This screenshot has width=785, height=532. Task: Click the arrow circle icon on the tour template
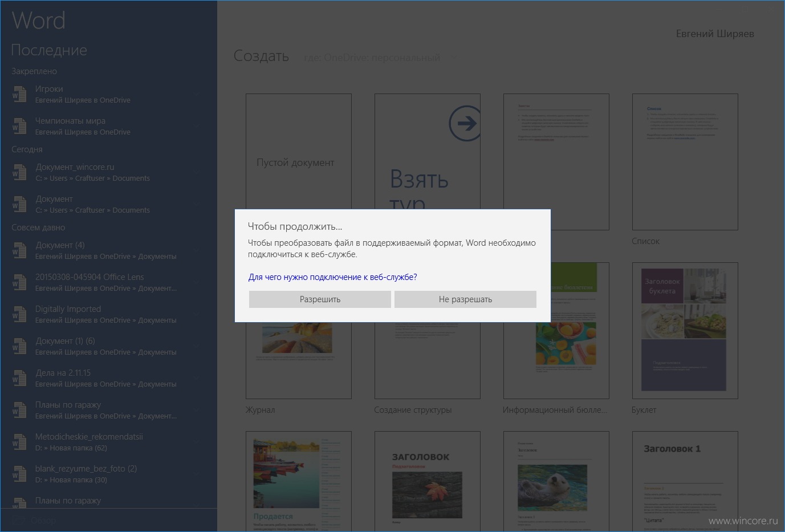click(x=465, y=123)
